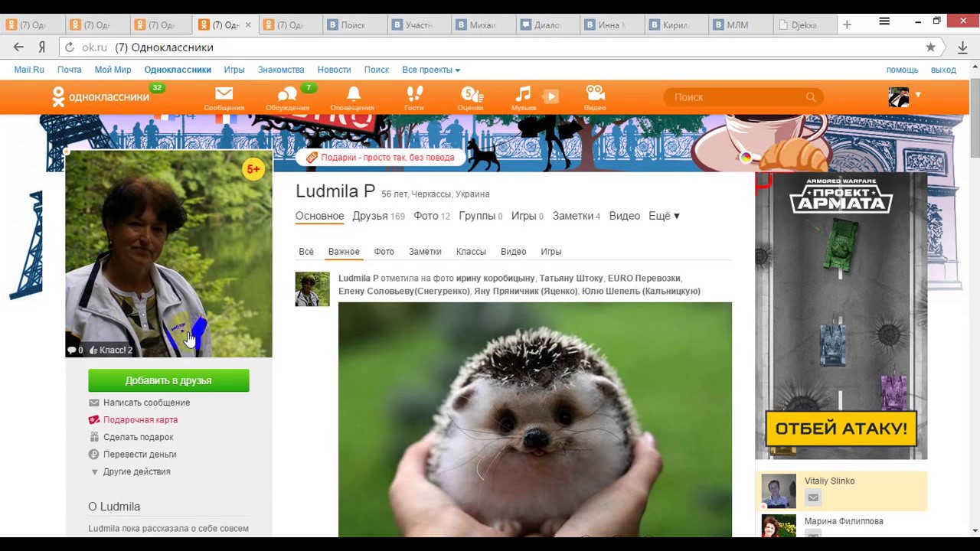Click the помощь link
Image resolution: width=980 pixels, height=551 pixels.
[902, 70]
